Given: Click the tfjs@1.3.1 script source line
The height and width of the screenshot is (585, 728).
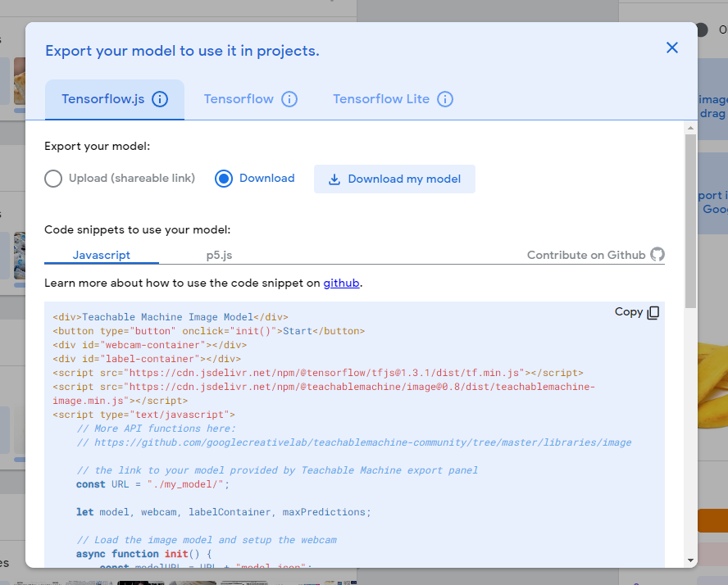Looking at the screenshot, I should (x=318, y=373).
